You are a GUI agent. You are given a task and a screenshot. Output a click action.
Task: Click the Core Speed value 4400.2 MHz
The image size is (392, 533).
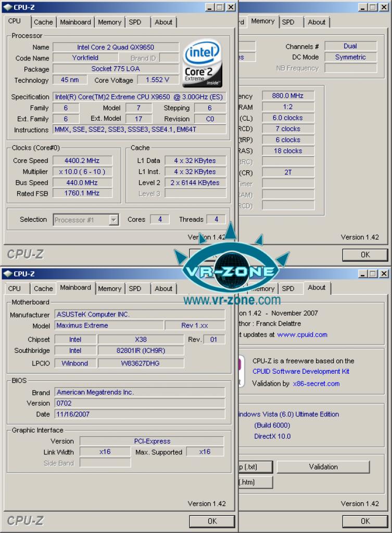pyautogui.click(x=82, y=160)
